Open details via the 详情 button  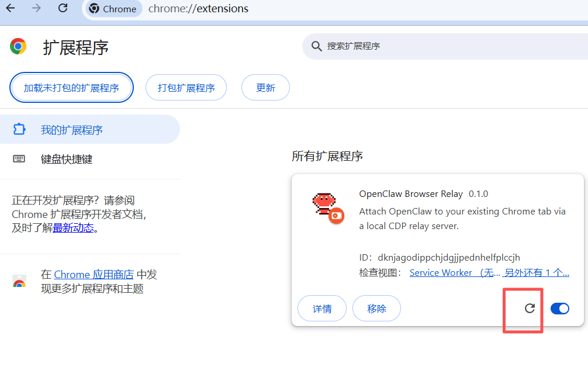321,308
